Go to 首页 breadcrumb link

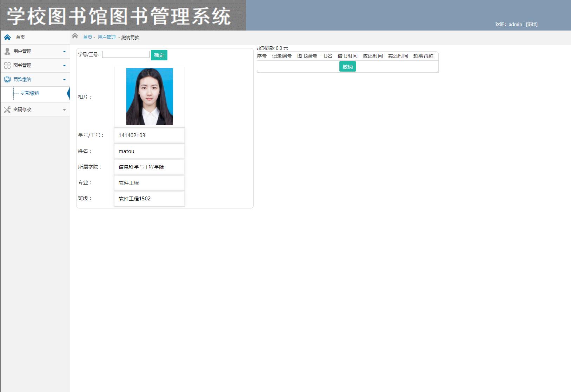[x=87, y=37]
